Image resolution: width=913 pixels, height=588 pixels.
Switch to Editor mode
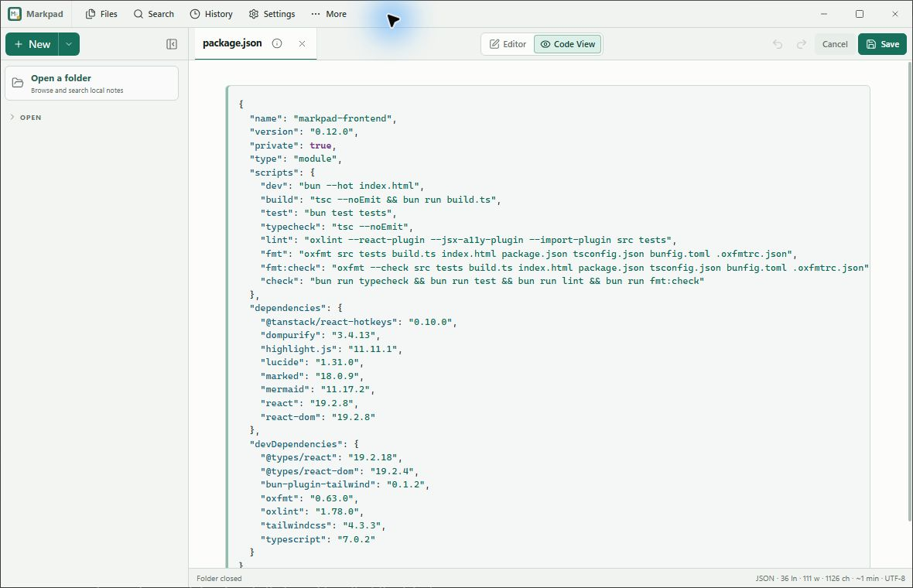[508, 44]
